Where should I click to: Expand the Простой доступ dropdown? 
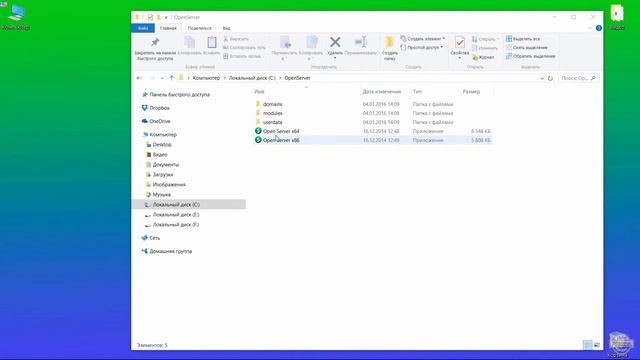(422, 48)
